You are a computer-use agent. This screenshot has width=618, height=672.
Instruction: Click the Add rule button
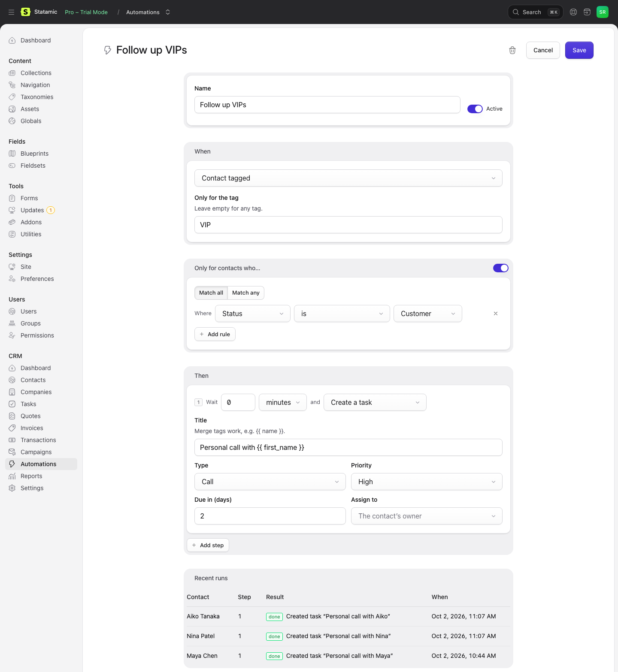pyautogui.click(x=215, y=334)
